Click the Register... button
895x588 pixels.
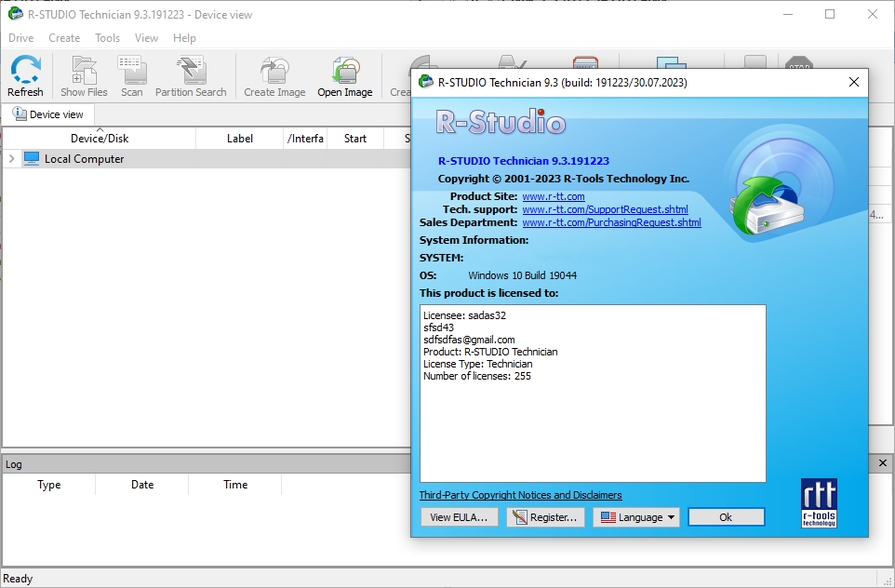tap(545, 517)
